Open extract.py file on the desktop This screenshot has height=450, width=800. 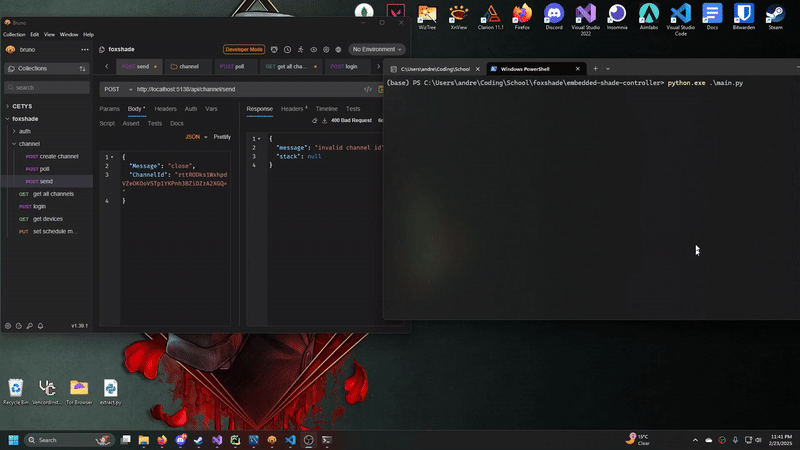(110, 392)
